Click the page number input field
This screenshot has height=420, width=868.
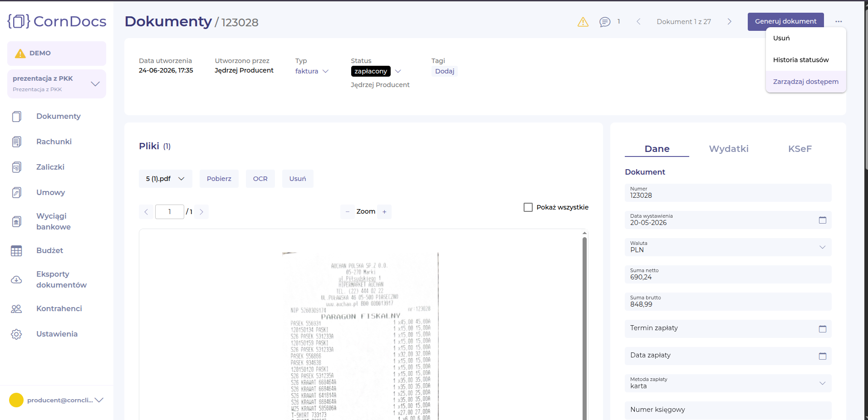(170, 212)
